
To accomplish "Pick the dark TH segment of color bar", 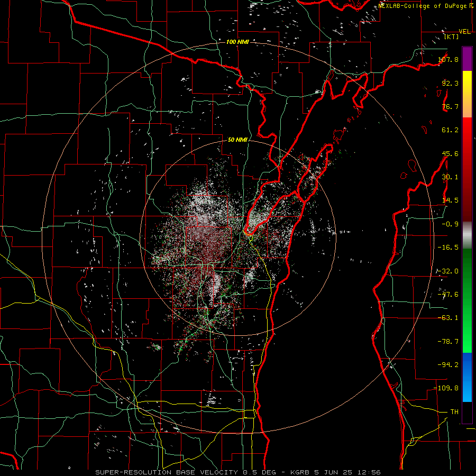I will (467, 412).
